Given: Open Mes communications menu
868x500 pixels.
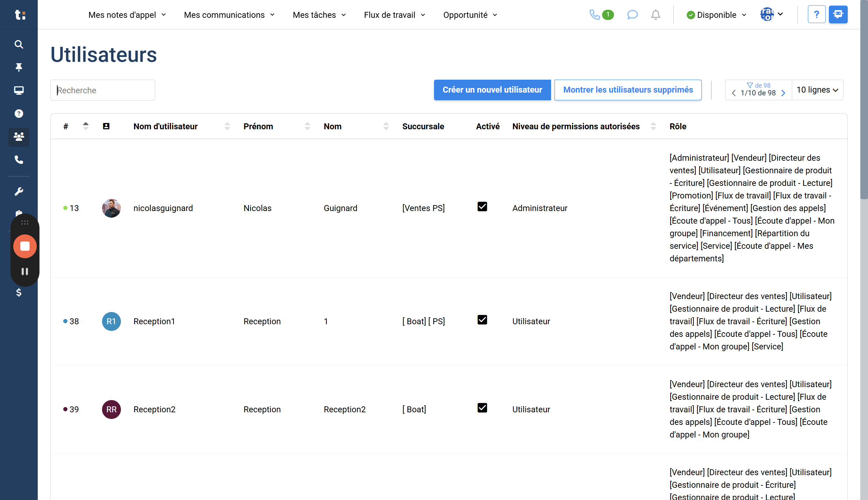Looking at the screenshot, I should tap(229, 15).
